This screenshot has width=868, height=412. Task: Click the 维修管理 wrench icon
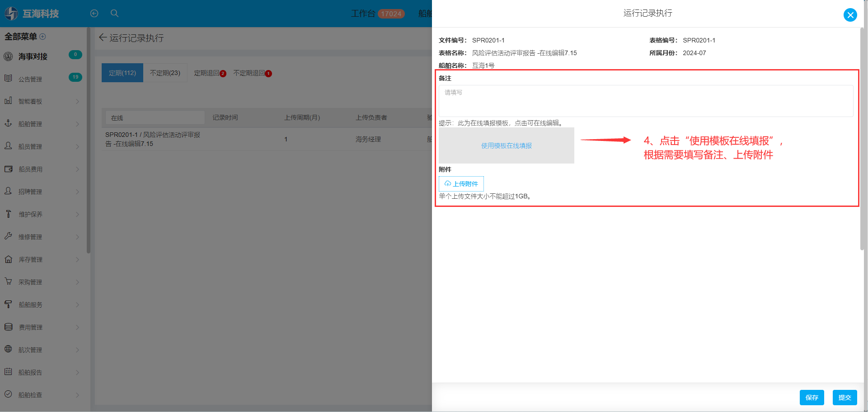pyautogui.click(x=8, y=236)
